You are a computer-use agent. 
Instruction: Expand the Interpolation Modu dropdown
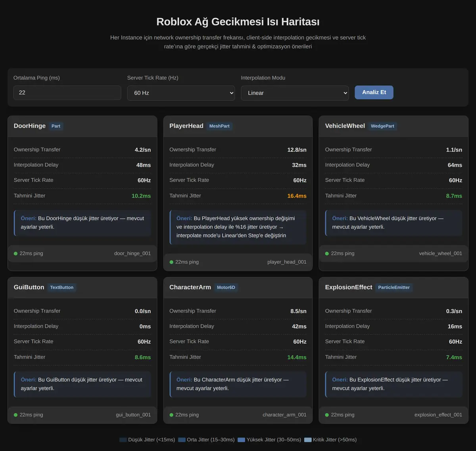295,93
